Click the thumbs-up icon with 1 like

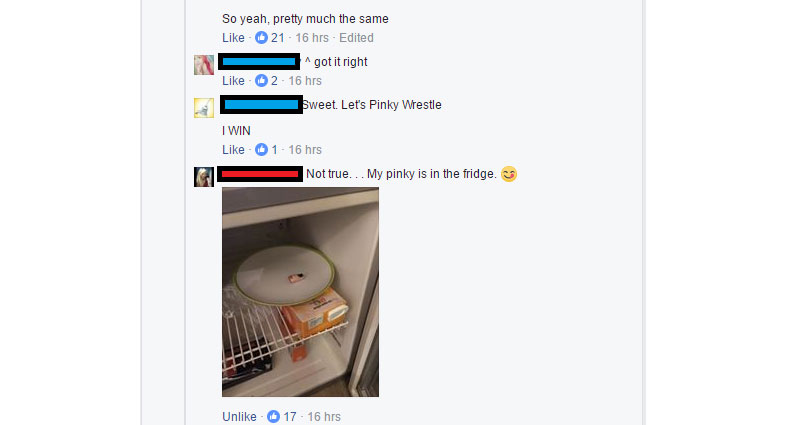[x=261, y=150]
